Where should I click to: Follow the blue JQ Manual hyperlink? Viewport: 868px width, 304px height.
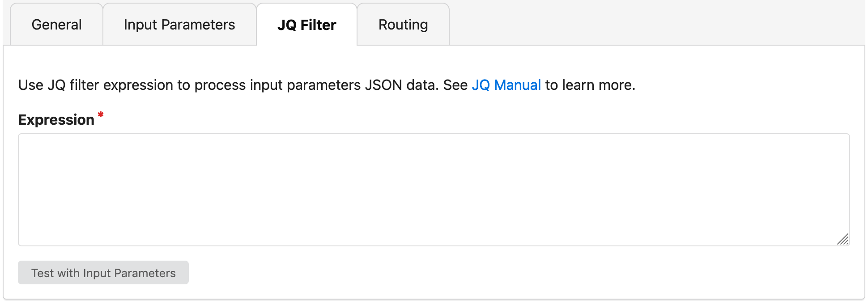pos(506,85)
